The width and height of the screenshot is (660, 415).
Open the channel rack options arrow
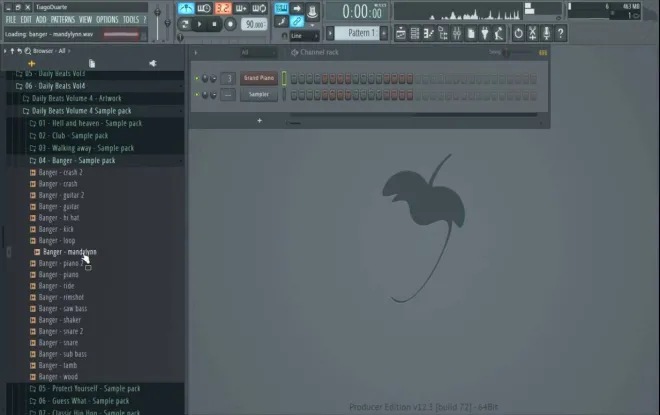tap(196, 53)
